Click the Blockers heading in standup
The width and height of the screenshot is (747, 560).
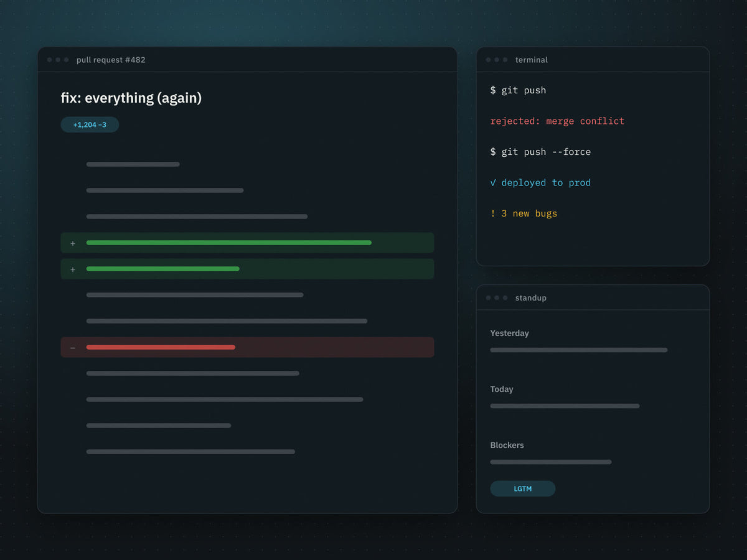(x=507, y=446)
